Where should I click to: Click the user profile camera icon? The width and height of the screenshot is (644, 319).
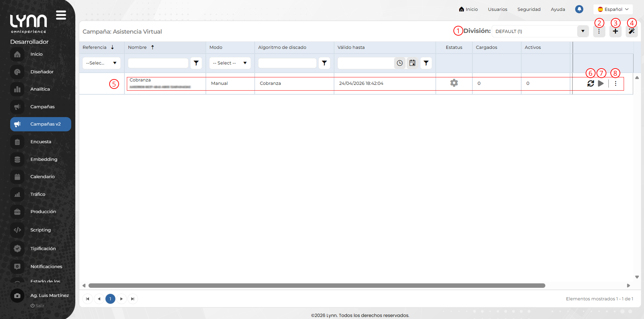pyautogui.click(x=17, y=296)
